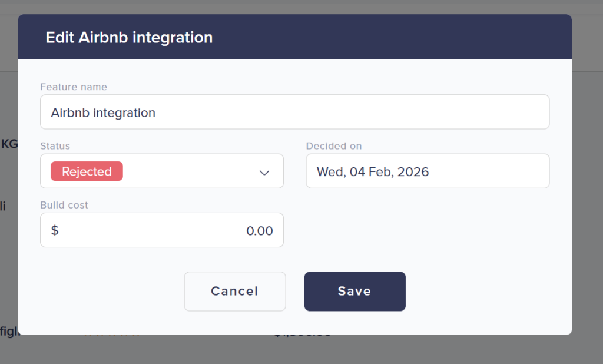Click the 0.00 value in Build cost
The width and height of the screenshot is (603, 364).
259,231
